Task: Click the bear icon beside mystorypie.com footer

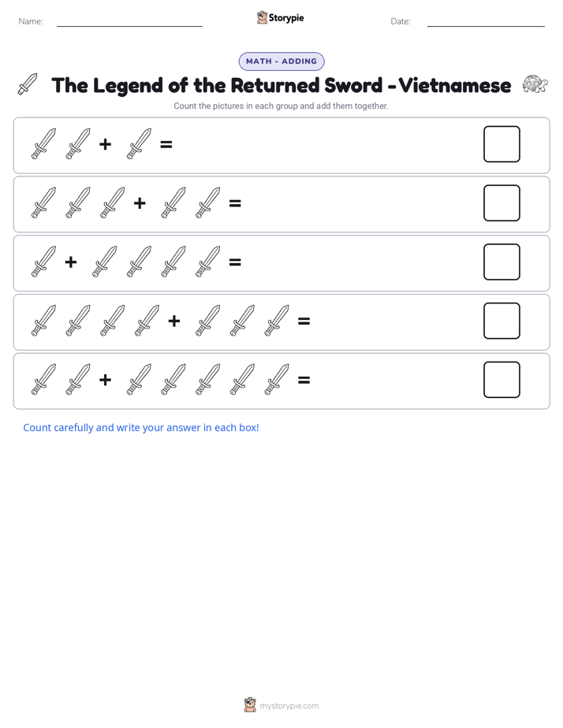Action: coord(250,705)
